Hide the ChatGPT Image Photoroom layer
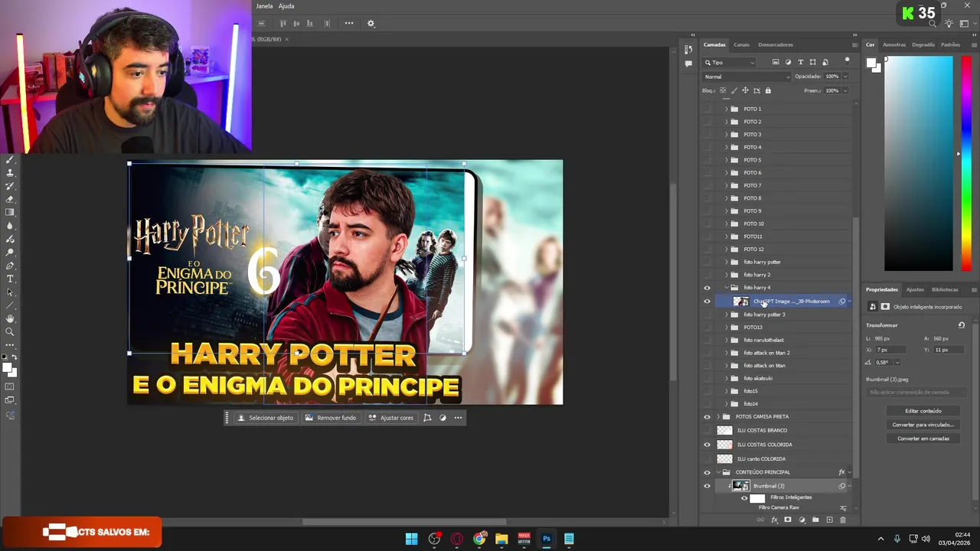The width and height of the screenshot is (980, 551). (707, 302)
